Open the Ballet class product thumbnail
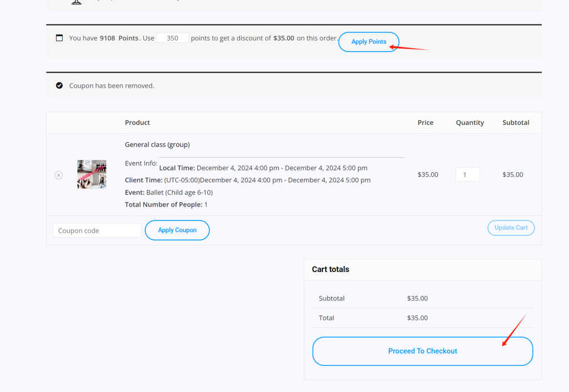The image size is (569, 392). click(92, 174)
